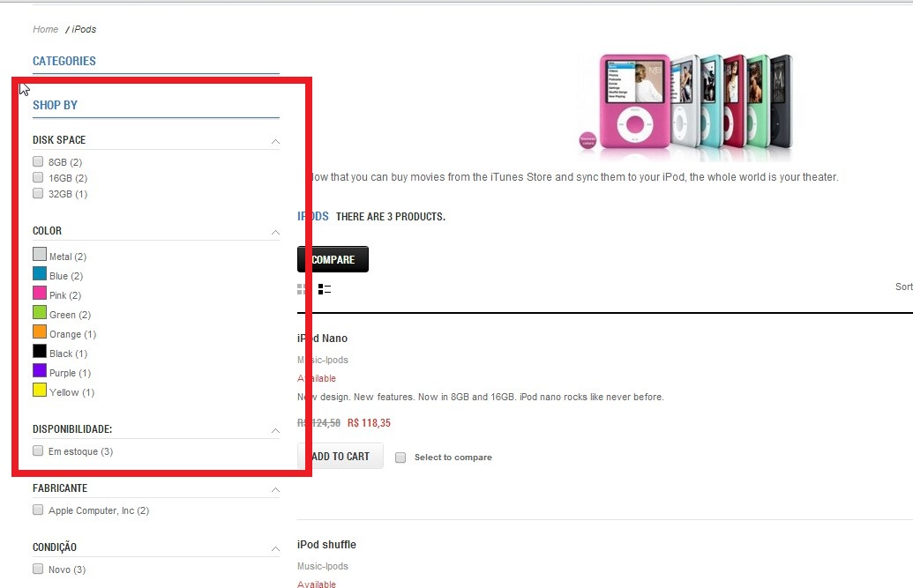Click Music-Ipods under iPod shuffle
913x588 pixels.
[x=323, y=566]
